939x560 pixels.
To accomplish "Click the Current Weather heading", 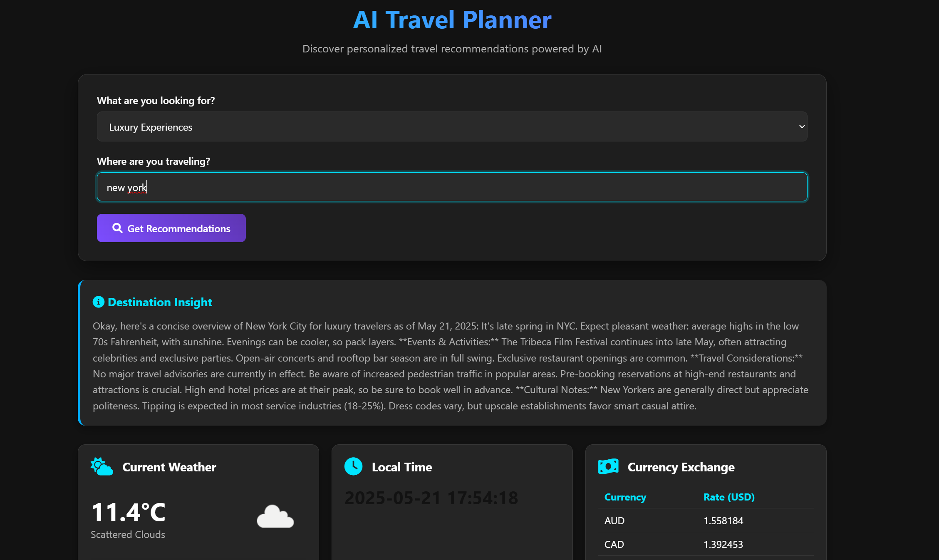I will tap(169, 467).
